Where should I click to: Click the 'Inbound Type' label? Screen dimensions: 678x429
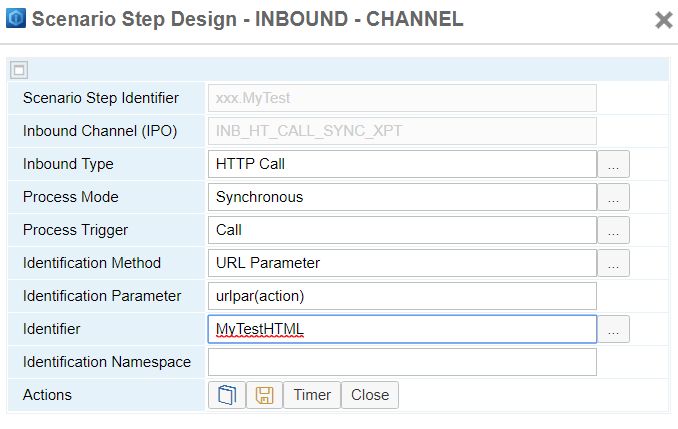(x=68, y=164)
